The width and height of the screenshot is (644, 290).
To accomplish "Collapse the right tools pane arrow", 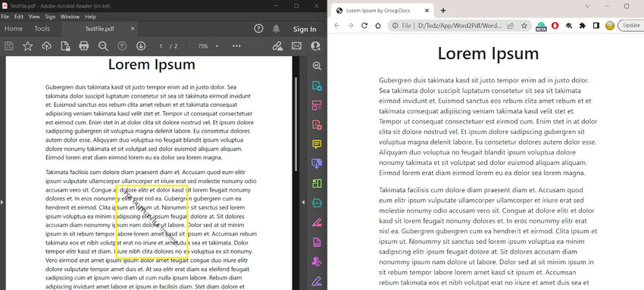I will pyautogui.click(x=303, y=202).
